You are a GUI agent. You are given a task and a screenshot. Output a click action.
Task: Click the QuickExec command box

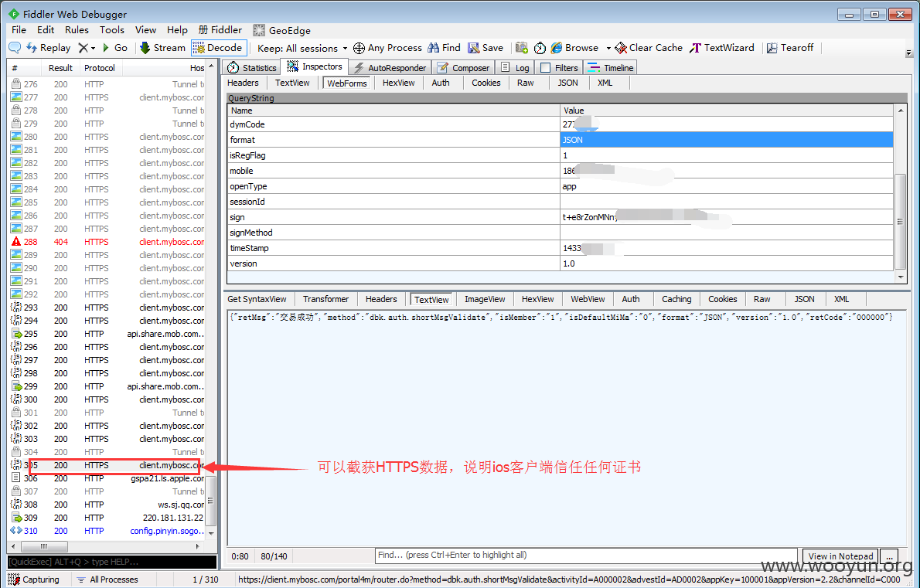point(112,562)
